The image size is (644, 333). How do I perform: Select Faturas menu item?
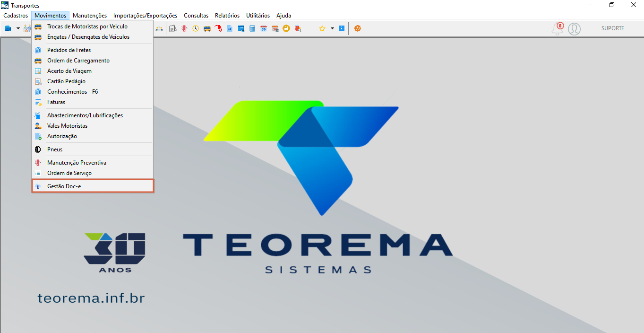93,102
